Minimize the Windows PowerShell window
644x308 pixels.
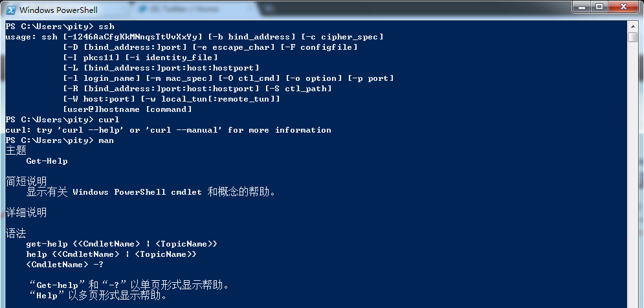coord(582,7)
